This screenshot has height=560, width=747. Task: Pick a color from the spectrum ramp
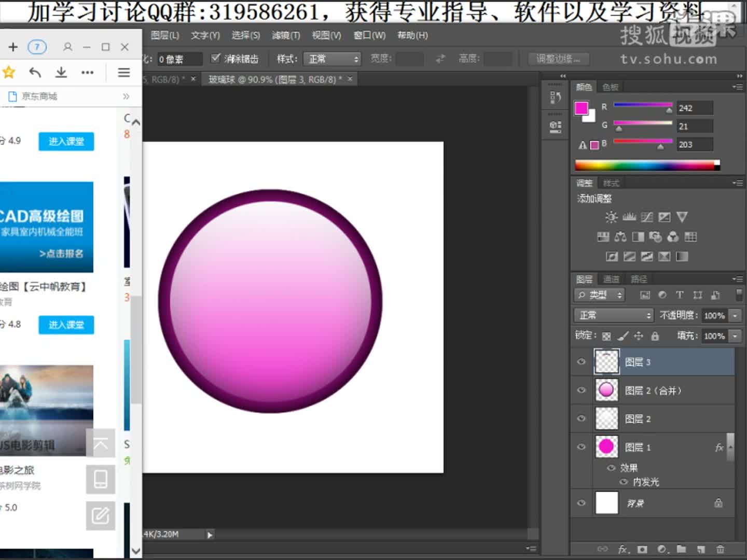(x=647, y=165)
